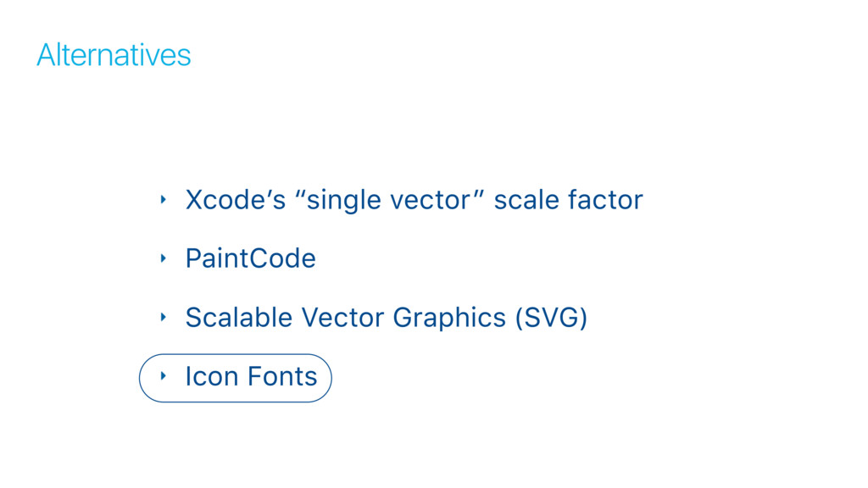
Task: Click the closing quotation mark after vector
Action: click(x=480, y=194)
